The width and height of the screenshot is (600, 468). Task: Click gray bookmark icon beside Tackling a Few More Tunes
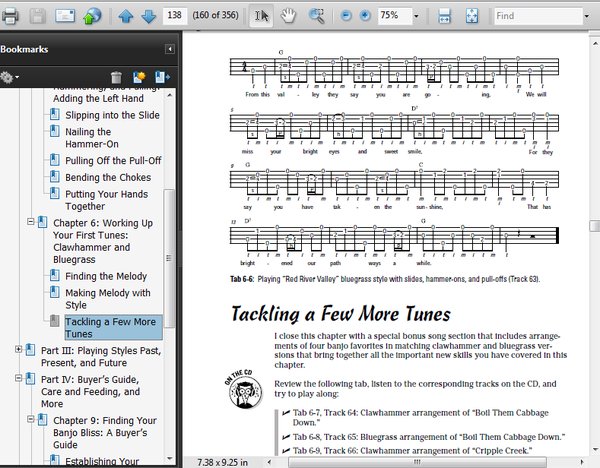click(55, 321)
